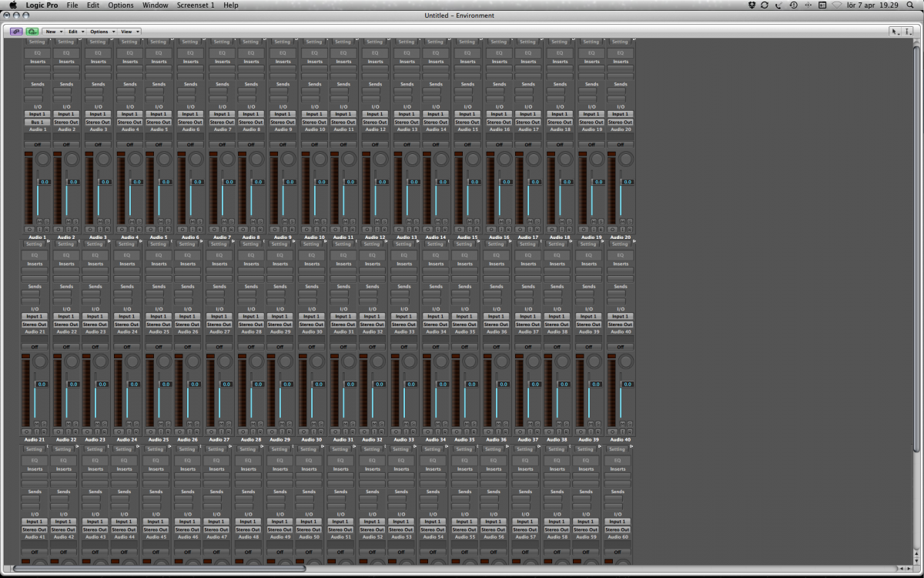Open the Apple menu
Screen dimensions: 924x578
(x=12, y=5)
